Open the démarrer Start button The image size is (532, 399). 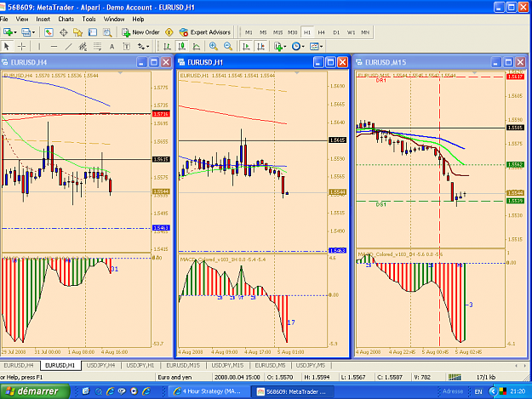[34, 391]
